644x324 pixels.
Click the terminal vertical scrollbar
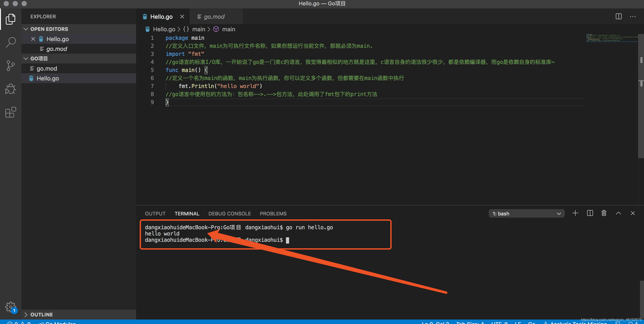tap(642, 300)
